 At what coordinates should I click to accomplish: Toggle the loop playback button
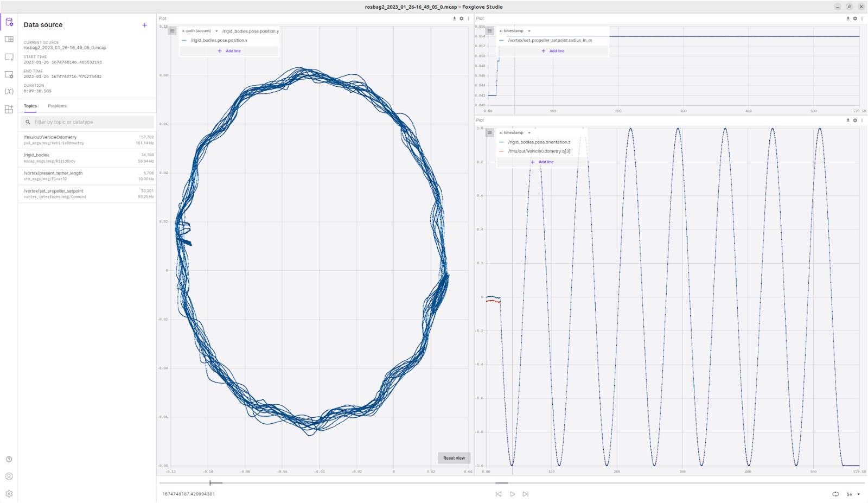point(835,494)
